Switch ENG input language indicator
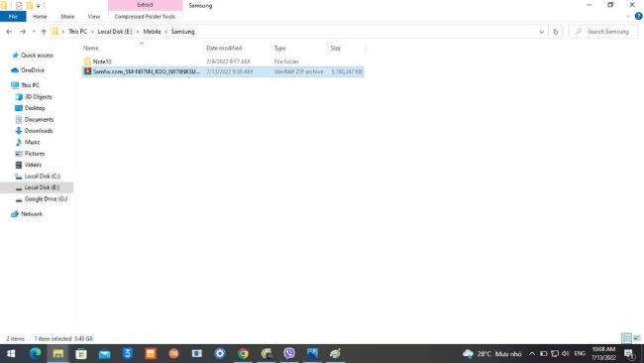 580,353
